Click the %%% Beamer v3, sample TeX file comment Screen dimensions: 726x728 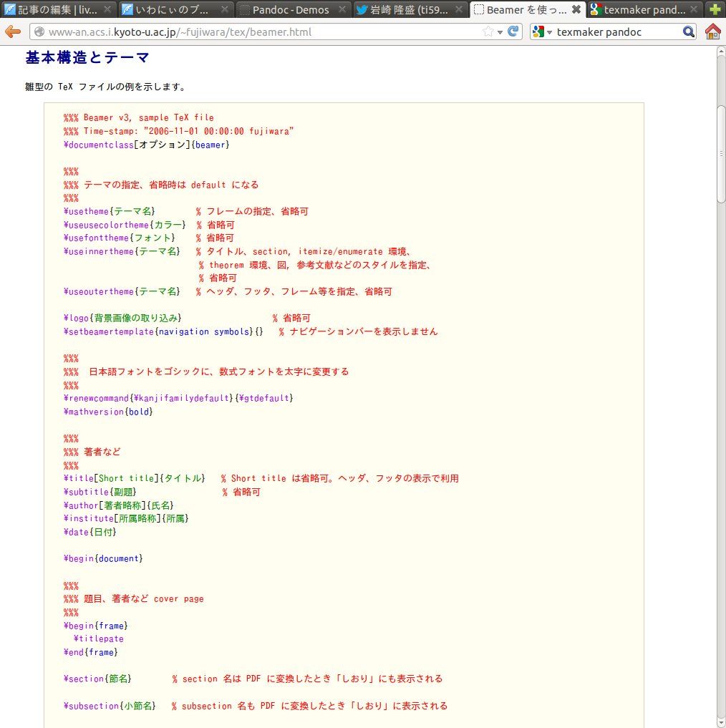[x=138, y=117]
